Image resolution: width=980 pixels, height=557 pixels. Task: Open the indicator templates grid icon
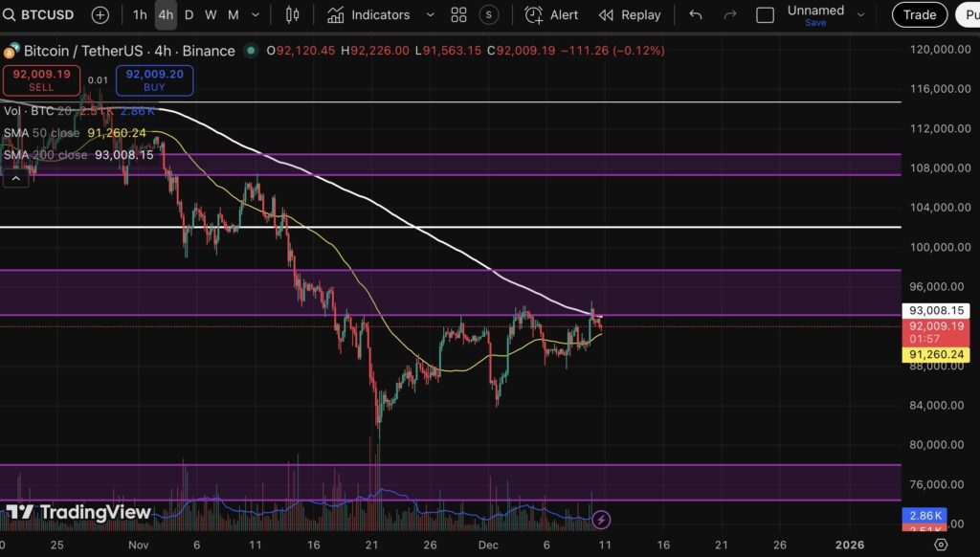tap(457, 14)
